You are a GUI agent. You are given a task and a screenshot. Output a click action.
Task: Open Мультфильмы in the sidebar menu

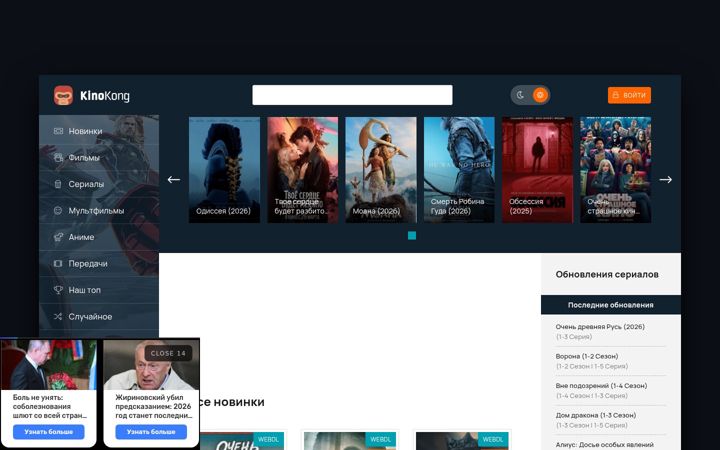click(99, 211)
